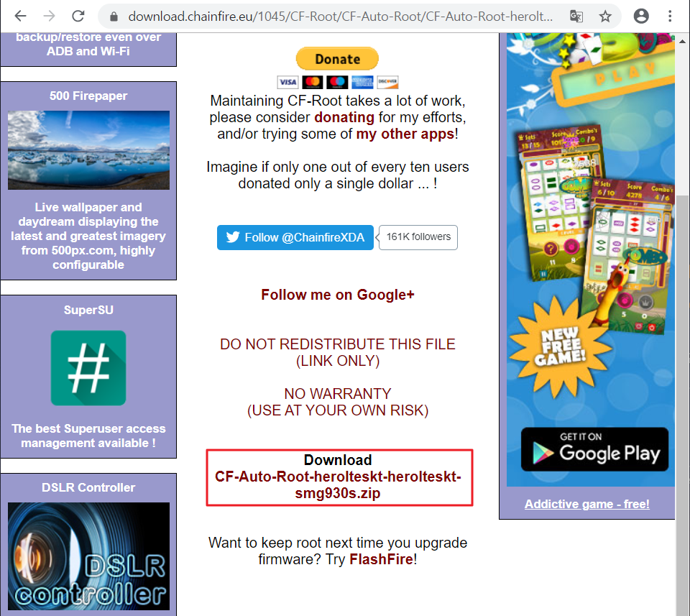Screen dimensions: 690x616
Task: Open Follow me on Google+ link
Action: [x=338, y=295]
